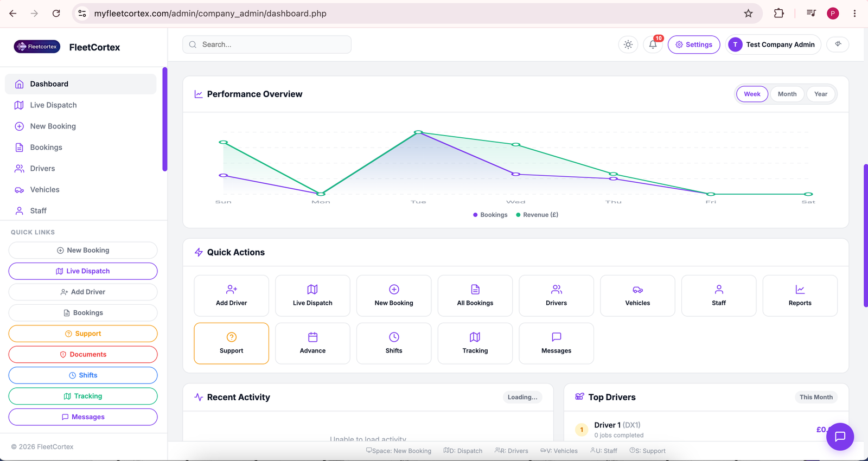
Task: Click the orange Support quick link
Action: [x=83, y=334]
